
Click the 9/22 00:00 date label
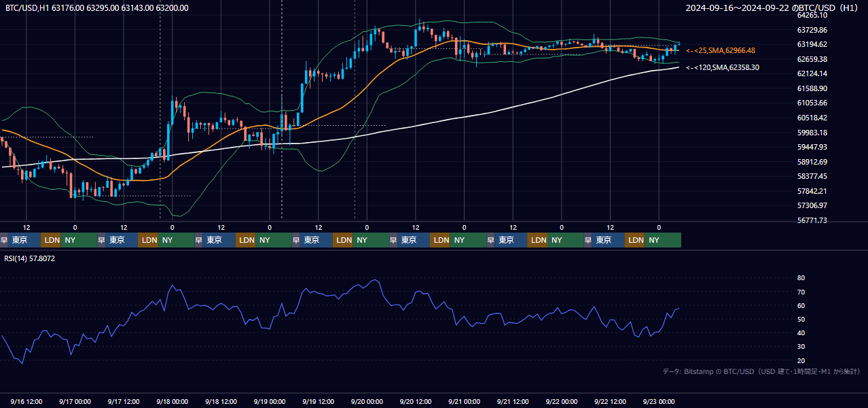click(562, 401)
